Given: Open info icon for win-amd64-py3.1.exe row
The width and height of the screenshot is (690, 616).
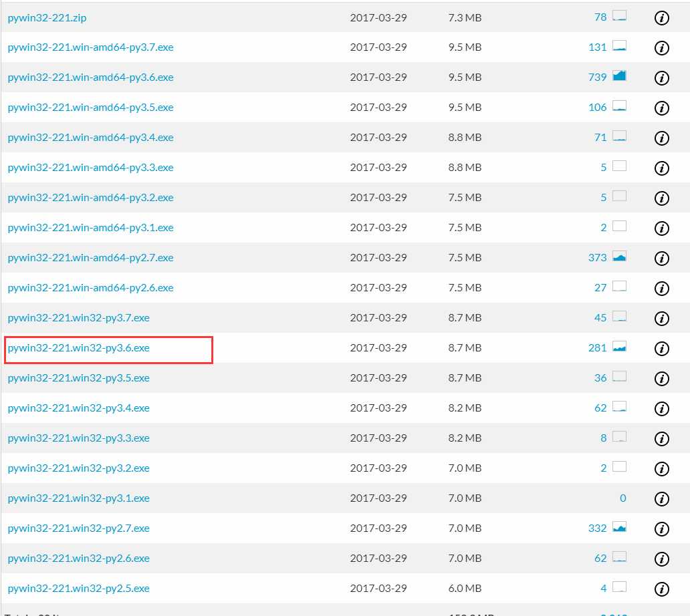Looking at the screenshot, I should pos(662,228).
